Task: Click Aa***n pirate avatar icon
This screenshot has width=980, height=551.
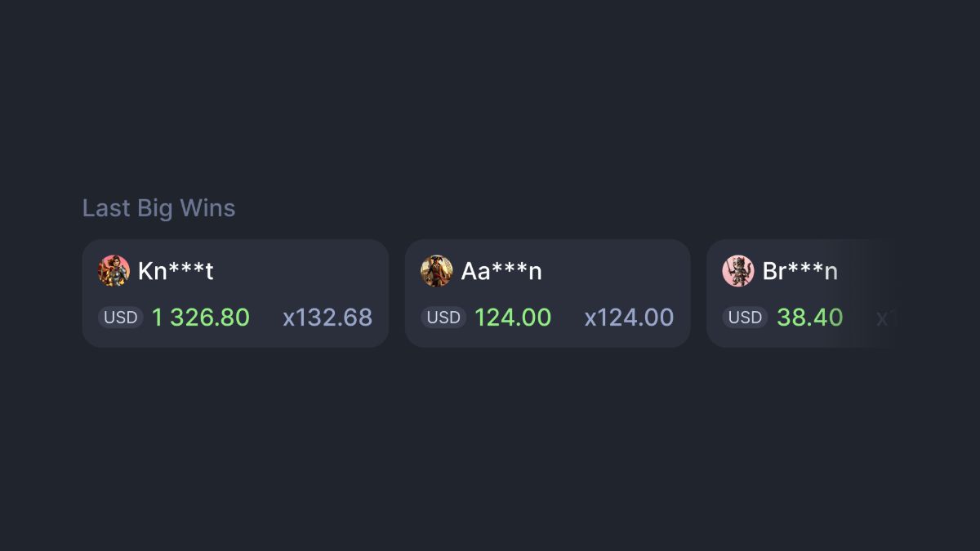Action: (x=436, y=270)
